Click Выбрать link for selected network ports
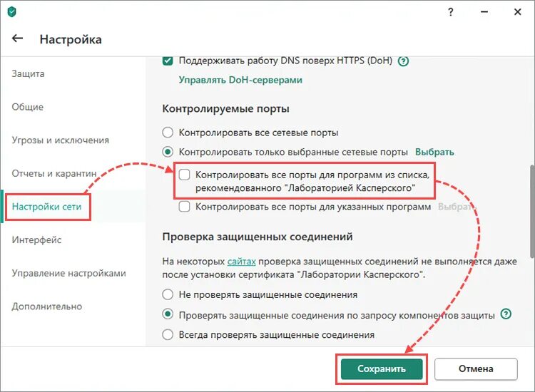535x392 pixels. 434,152
